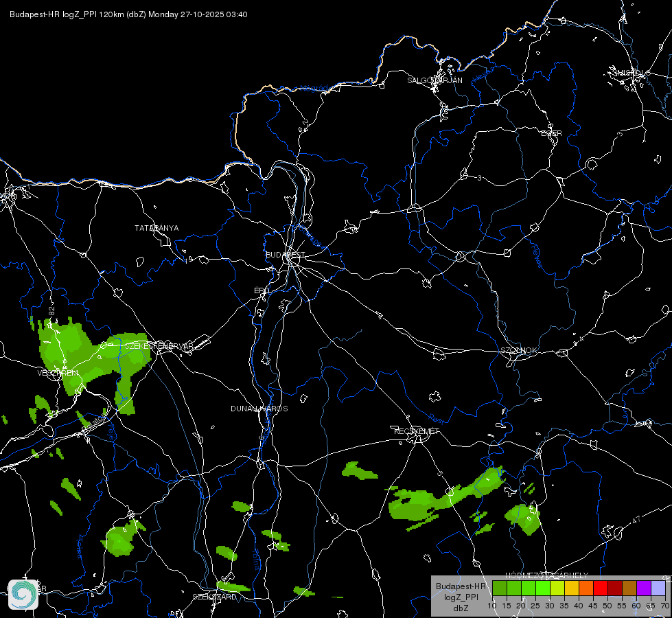Click the legend value '70'
The height and width of the screenshot is (618, 672).
665,606
